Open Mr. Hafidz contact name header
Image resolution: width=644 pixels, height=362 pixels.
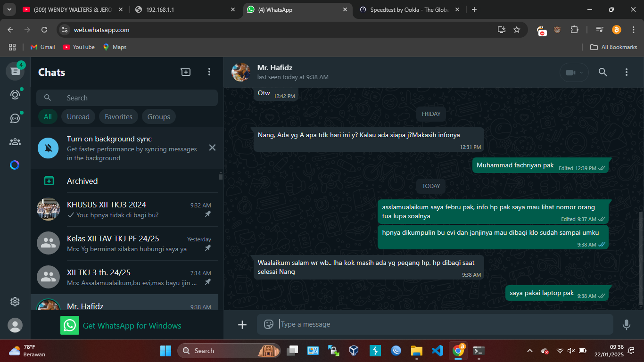coord(275,68)
